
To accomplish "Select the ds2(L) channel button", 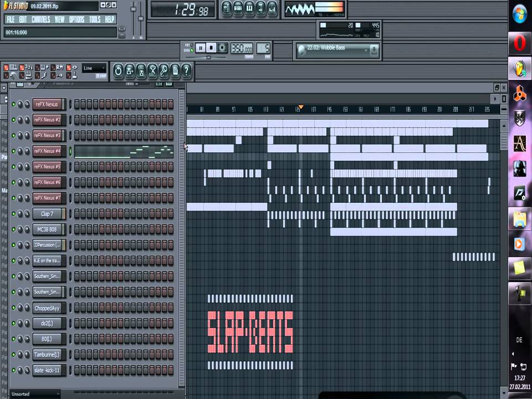I will tap(47, 323).
